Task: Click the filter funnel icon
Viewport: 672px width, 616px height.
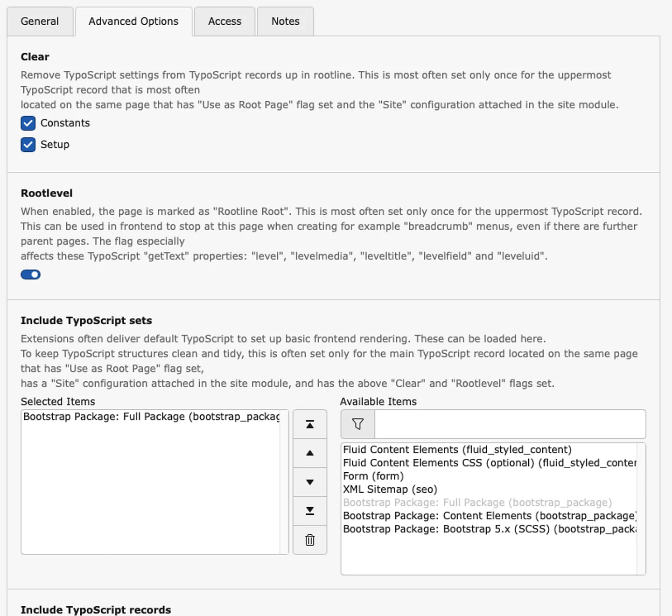Action: click(358, 424)
